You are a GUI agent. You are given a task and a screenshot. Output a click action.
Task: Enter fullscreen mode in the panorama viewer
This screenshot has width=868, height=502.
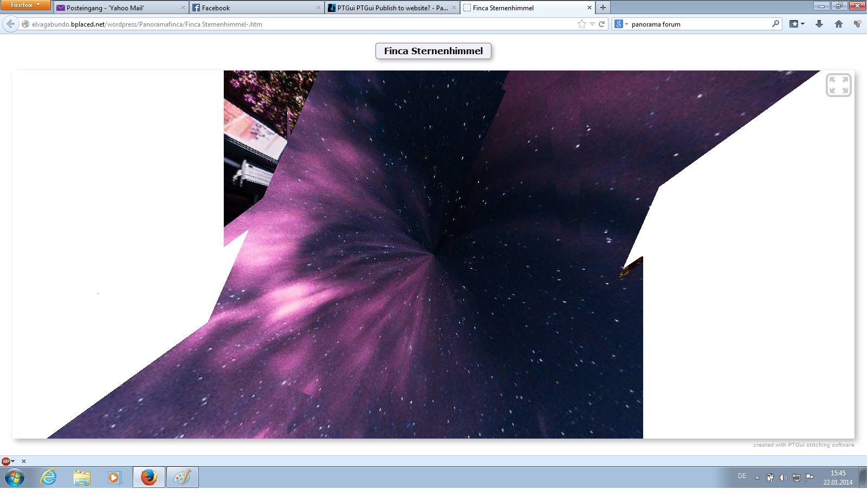point(838,85)
